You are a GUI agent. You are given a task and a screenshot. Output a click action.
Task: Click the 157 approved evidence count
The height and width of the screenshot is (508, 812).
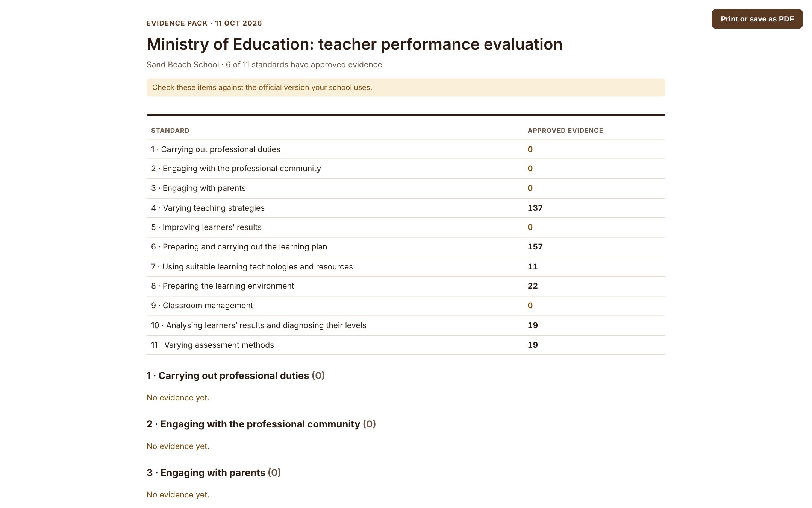535,247
